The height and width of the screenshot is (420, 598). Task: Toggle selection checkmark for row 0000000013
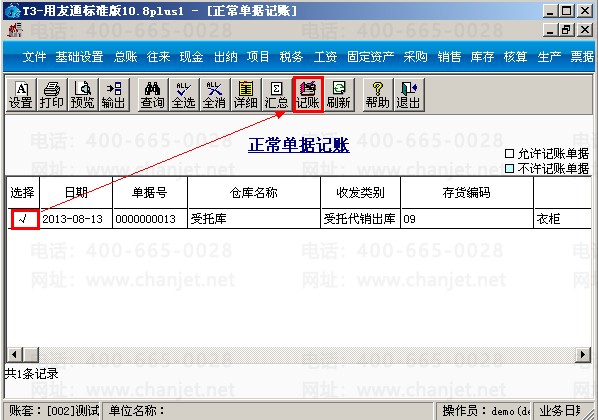[25, 219]
